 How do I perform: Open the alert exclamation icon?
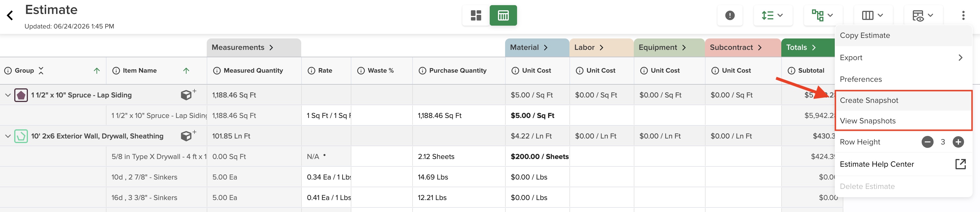pyautogui.click(x=730, y=16)
